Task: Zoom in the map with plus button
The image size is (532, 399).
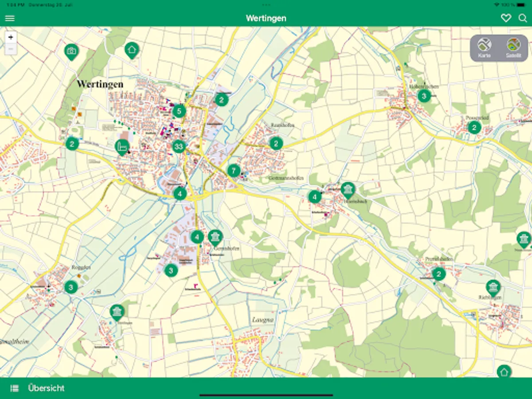Action: pos(11,37)
